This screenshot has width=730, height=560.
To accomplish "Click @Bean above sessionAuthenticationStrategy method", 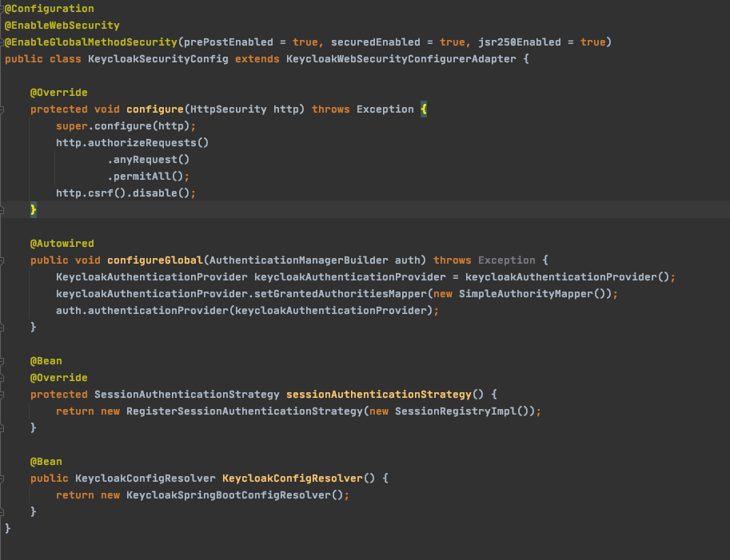I will [46, 361].
